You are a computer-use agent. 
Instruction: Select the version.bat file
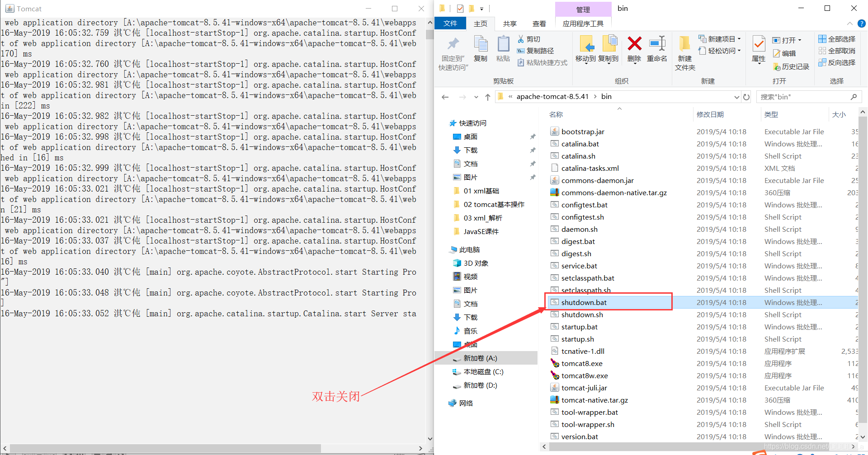pyautogui.click(x=580, y=436)
